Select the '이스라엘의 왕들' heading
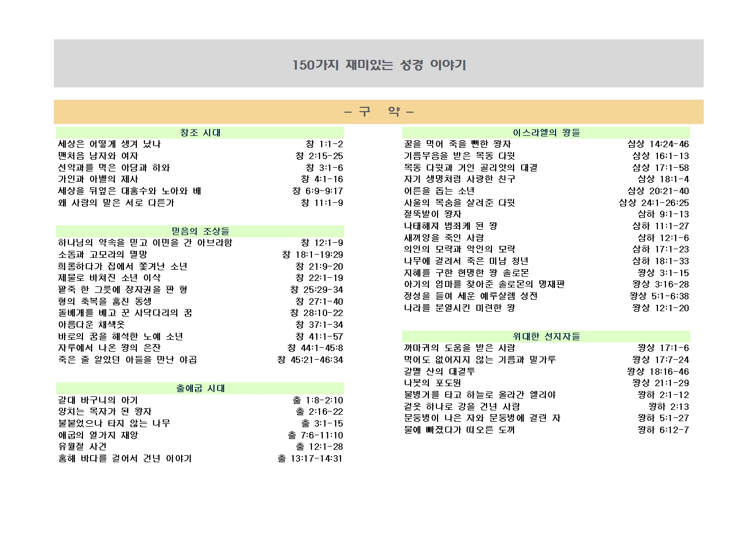The width and height of the screenshot is (756, 535). pyautogui.click(x=546, y=133)
